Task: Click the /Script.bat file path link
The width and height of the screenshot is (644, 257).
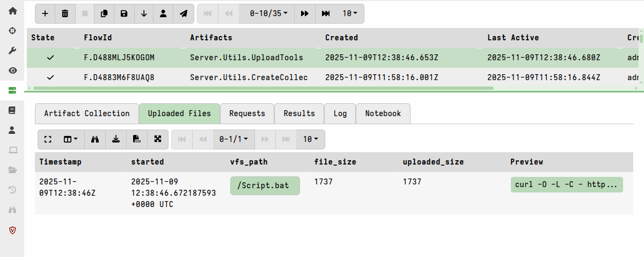Action: click(265, 185)
